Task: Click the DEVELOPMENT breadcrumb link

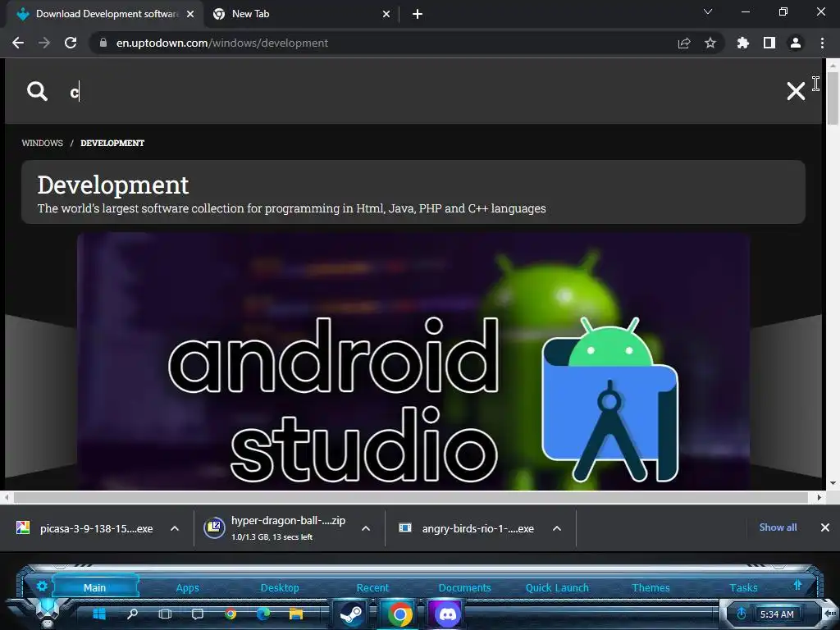Action: click(x=112, y=143)
